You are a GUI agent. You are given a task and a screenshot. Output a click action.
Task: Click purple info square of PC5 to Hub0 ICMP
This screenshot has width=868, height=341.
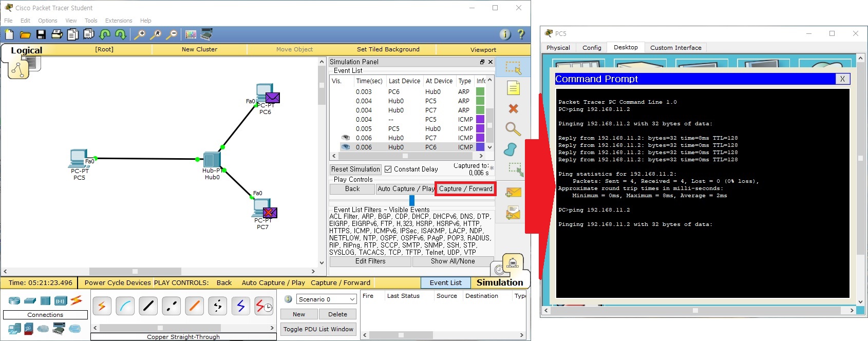480,128
